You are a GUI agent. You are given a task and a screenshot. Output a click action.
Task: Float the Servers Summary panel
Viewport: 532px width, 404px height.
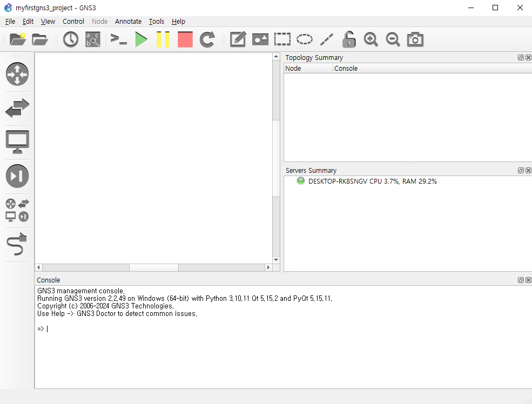click(521, 170)
